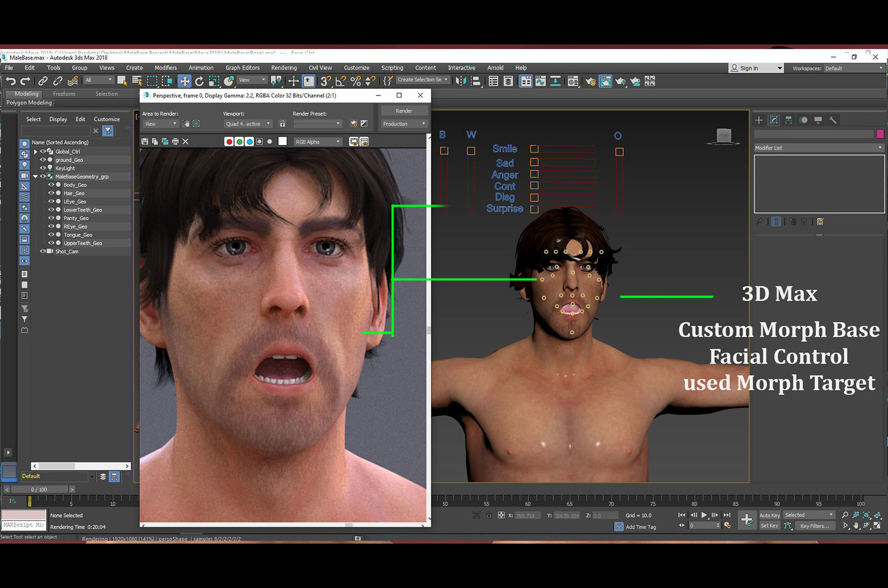Toggle blue channel in render window
Image resolution: width=888 pixels, height=588 pixels.
point(250,141)
